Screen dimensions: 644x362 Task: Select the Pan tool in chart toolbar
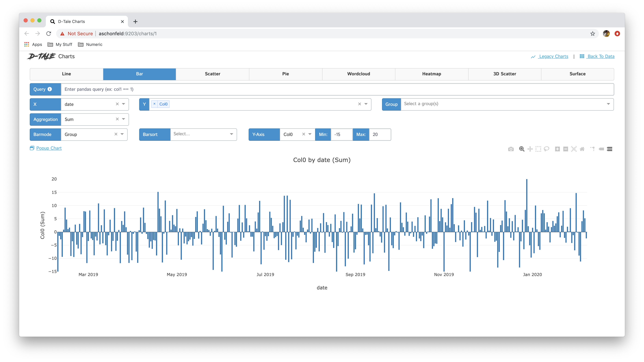click(x=530, y=149)
